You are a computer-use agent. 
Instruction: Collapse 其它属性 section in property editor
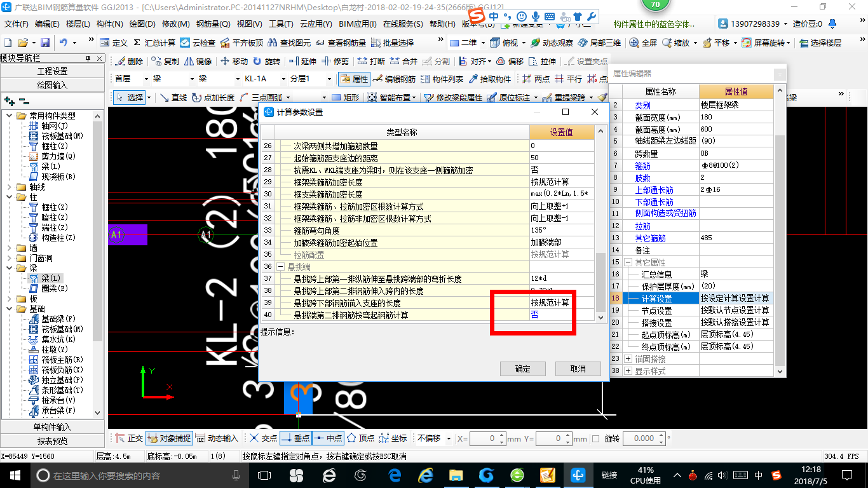628,262
